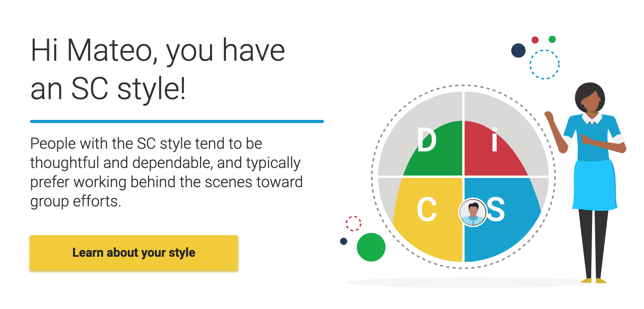Click the small red dot at top

[x=535, y=40]
